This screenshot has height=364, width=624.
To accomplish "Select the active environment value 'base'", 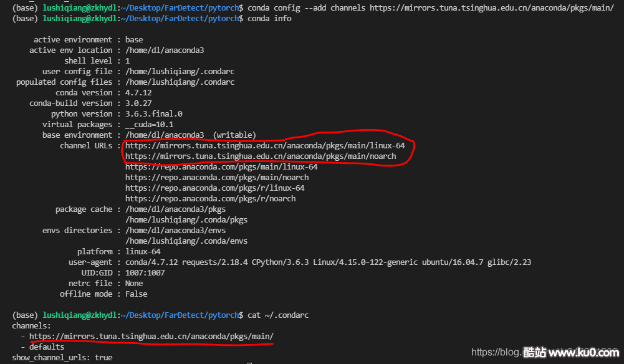I will pos(134,40).
